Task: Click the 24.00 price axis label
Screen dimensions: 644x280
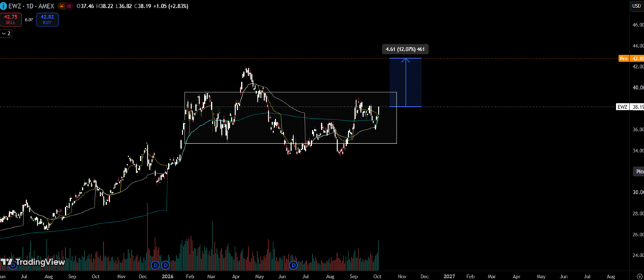Action: 638,256
